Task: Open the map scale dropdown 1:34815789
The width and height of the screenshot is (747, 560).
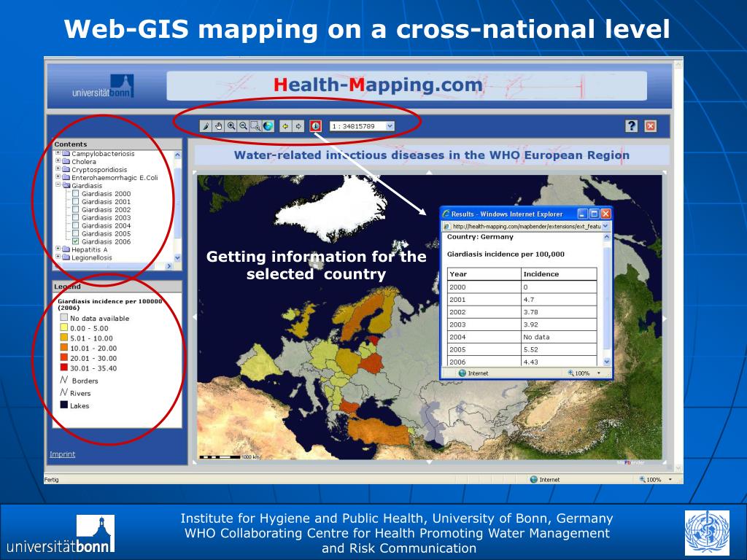Action: coord(390,126)
